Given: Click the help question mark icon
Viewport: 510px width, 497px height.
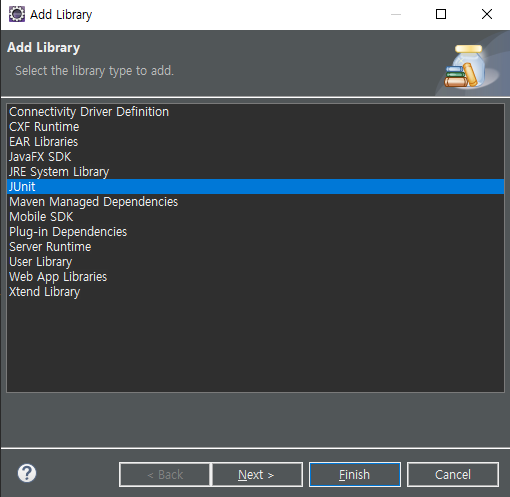Looking at the screenshot, I should [27, 473].
